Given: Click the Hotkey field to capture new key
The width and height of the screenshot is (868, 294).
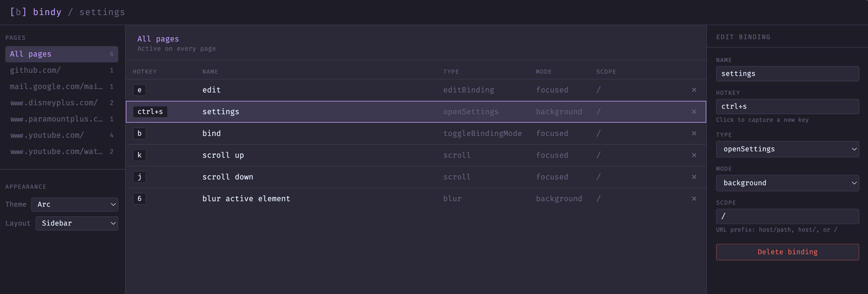Looking at the screenshot, I should coord(787,106).
